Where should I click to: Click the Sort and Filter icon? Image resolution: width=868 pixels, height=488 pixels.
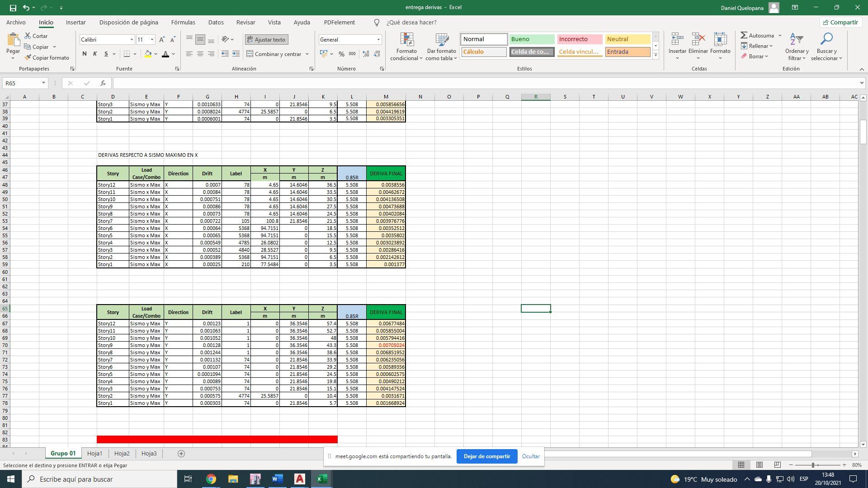point(796,40)
